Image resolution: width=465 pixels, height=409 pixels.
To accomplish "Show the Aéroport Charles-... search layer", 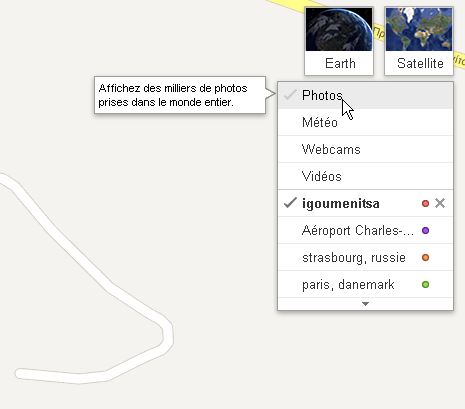I will coord(365,230).
